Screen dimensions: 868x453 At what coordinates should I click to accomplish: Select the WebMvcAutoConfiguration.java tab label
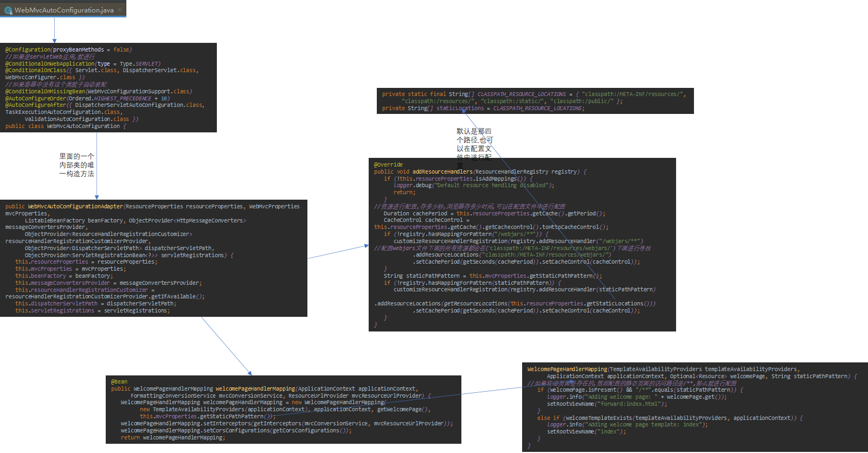(64, 10)
